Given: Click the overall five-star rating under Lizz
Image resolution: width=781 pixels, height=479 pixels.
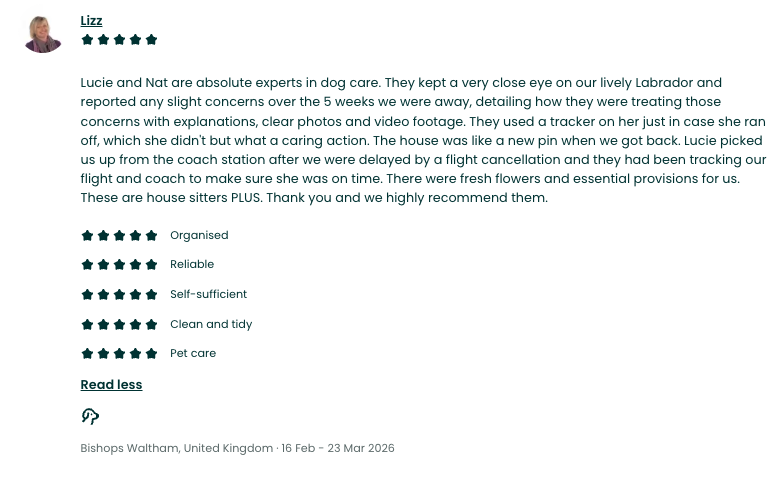Looking at the screenshot, I should coord(119,40).
